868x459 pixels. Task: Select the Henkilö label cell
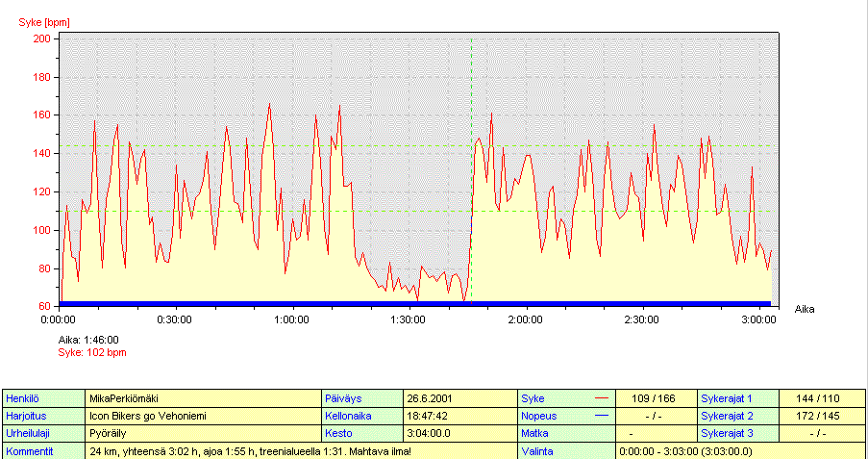(42, 397)
